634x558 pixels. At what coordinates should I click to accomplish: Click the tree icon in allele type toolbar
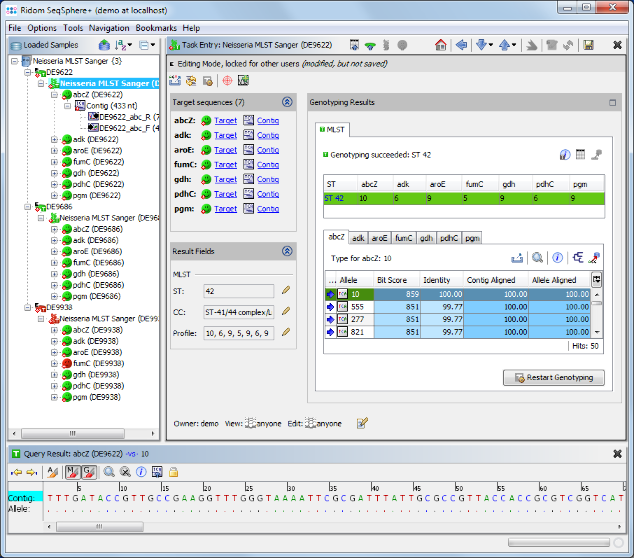(579, 257)
